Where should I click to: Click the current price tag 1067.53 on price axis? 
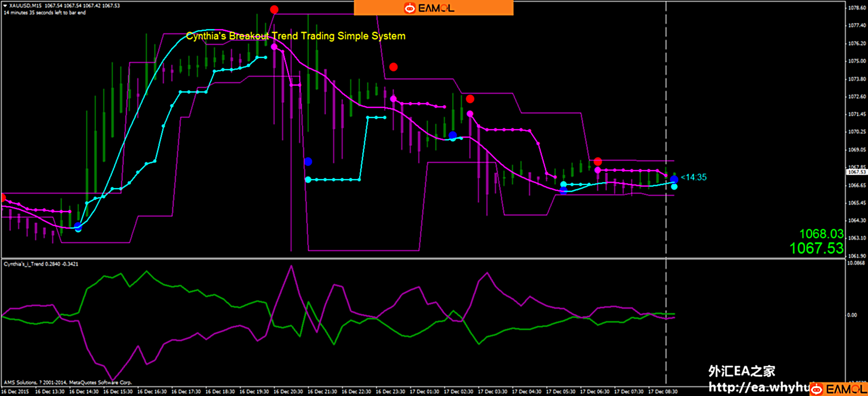click(x=856, y=172)
